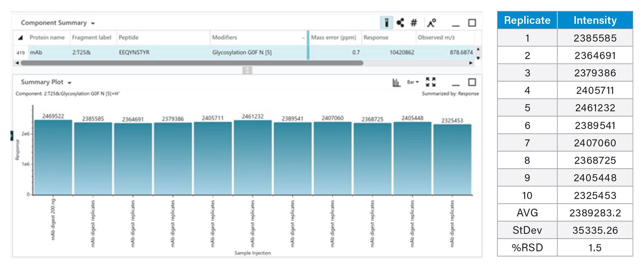
Task: Maximize the Summary Plot panel
Action: click(472, 82)
